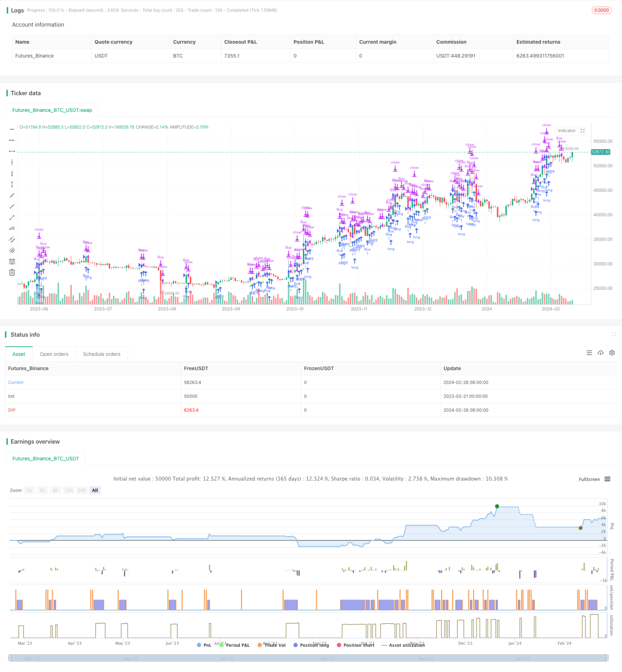Select the price line 123 tool
Viewport: 622px width, 672px height.
point(12,228)
